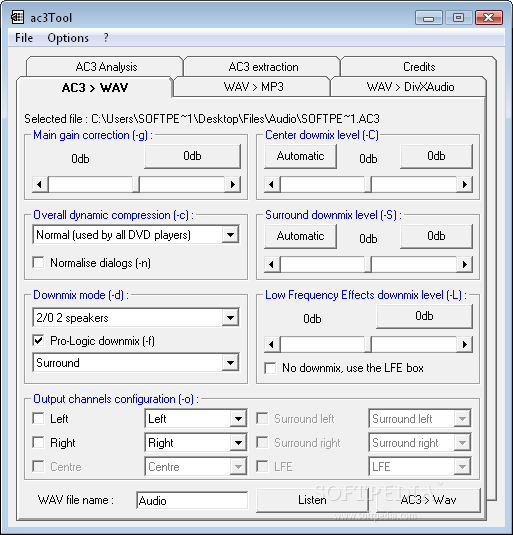Close the ac3Tool window
The image size is (513, 535).
tap(489, 17)
